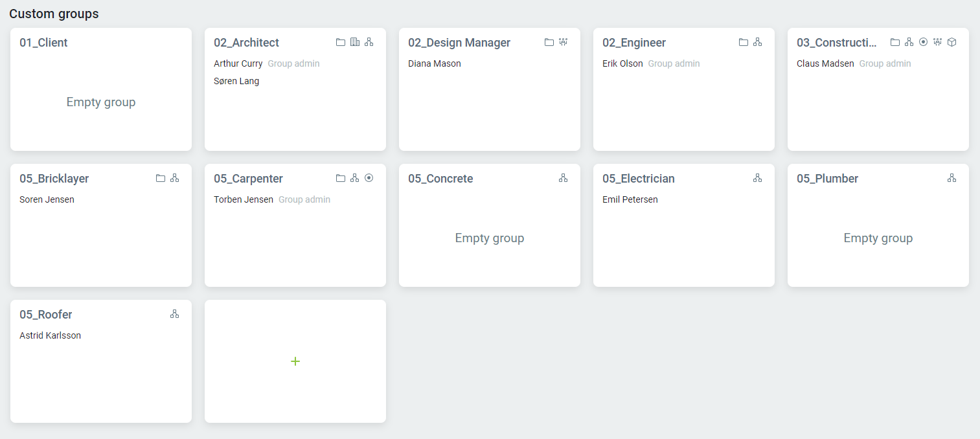Click the hierarchy icon on 05_Roofer card
980x439 pixels.
[174, 314]
